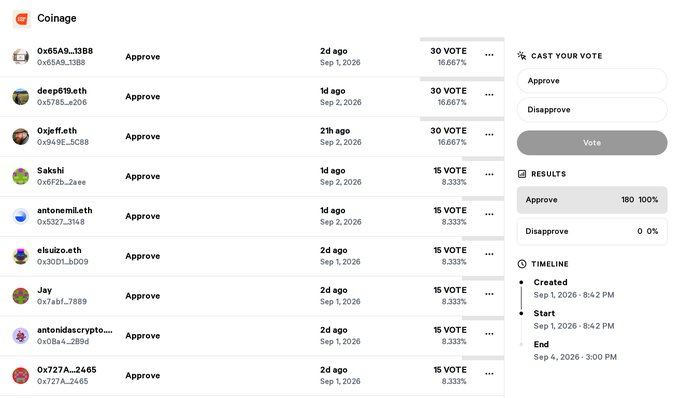Screen dimensions: 680x398
Task: Open more options for antonidascrypto vote
Action: click(489, 334)
